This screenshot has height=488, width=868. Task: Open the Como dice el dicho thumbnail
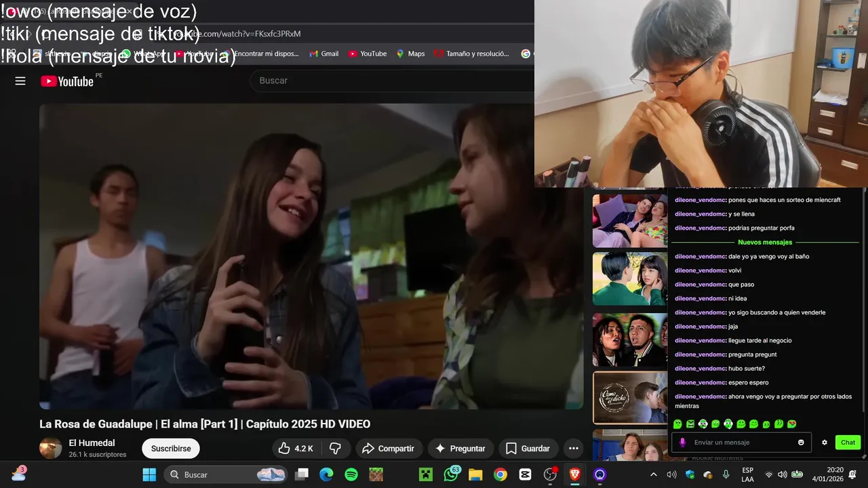point(630,398)
